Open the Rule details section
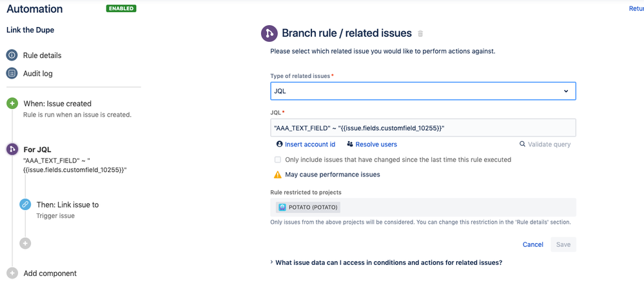The height and width of the screenshot is (303, 644). pos(42,55)
